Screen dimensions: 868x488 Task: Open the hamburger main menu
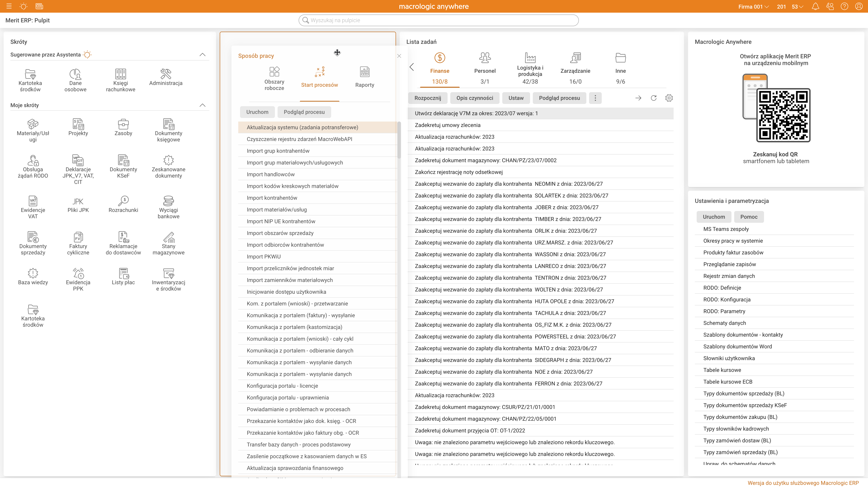(x=9, y=6)
